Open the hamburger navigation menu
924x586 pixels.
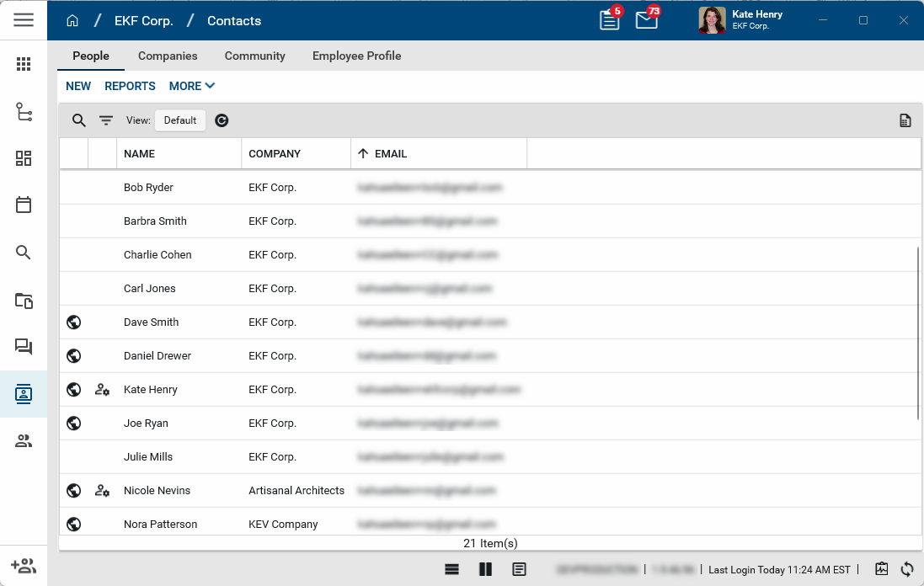pyautogui.click(x=24, y=20)
